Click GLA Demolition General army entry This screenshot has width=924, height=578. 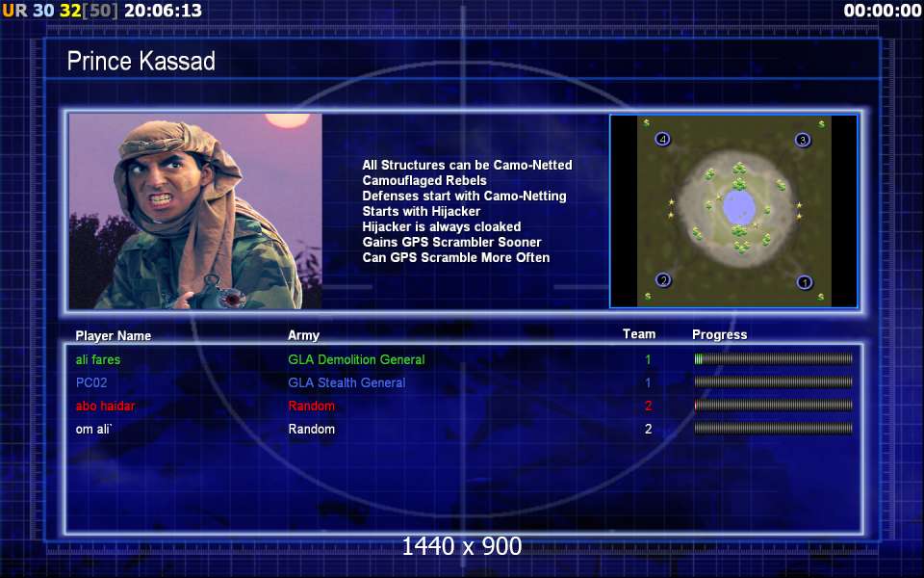tap(356, 359)
